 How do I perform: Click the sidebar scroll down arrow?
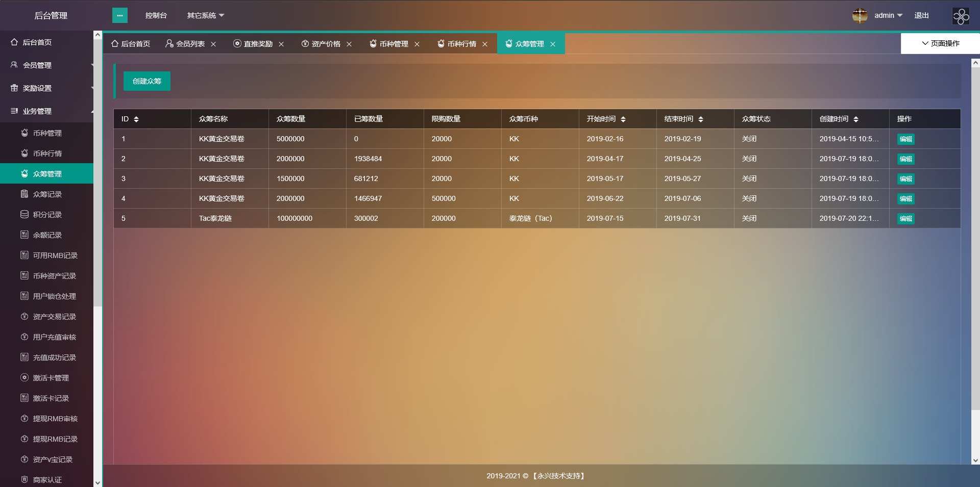click(97, 482)
